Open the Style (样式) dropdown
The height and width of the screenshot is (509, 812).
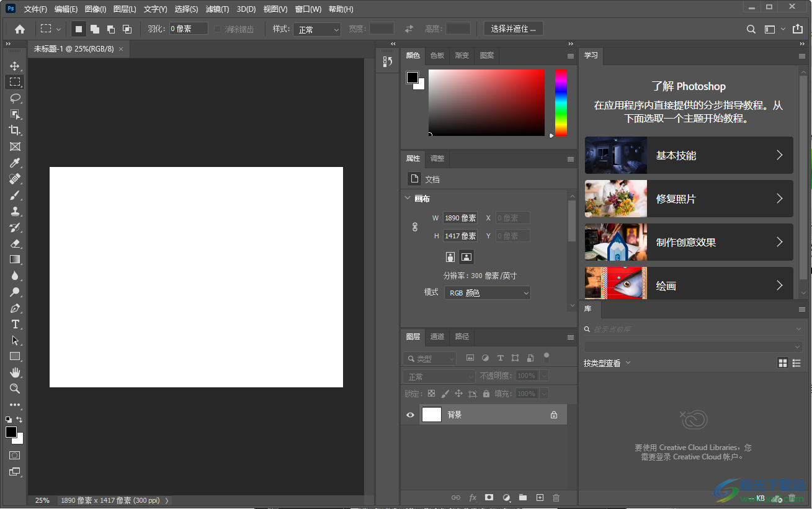tap(317, 29)
